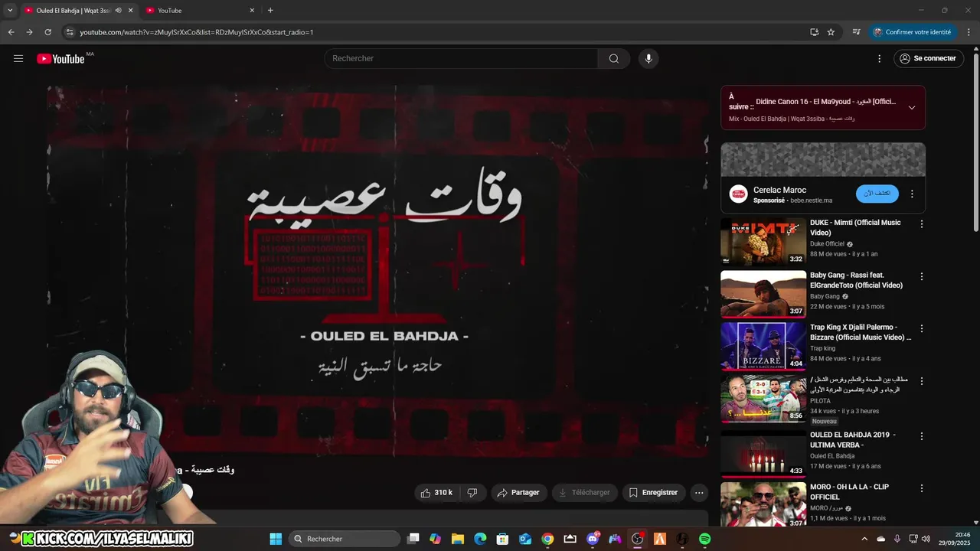The width and height of the screenshot is (980, 551).
Task: Open a new browser tab
Action: (x=270, y=10)
